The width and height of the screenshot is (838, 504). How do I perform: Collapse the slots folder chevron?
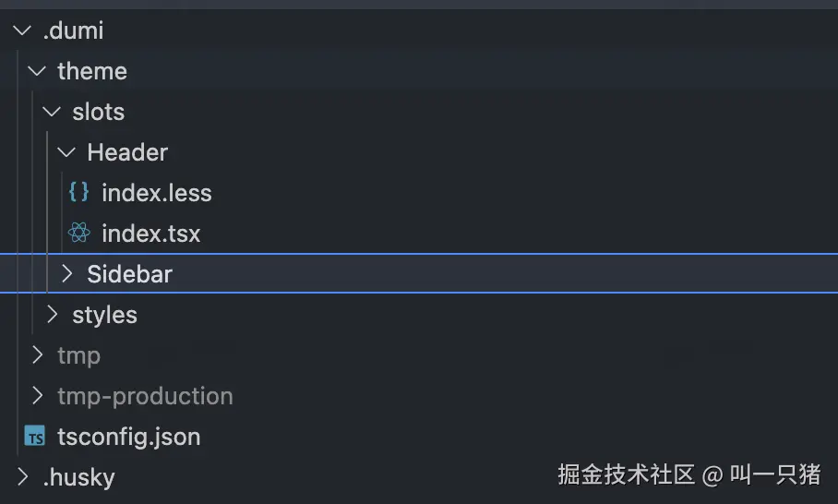[52, 112]
